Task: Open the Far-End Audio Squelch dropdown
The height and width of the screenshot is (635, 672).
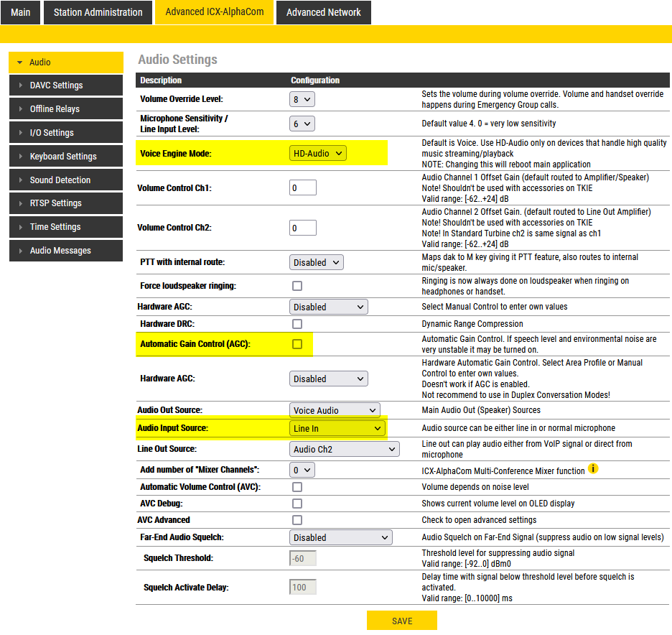Action: 340,537
